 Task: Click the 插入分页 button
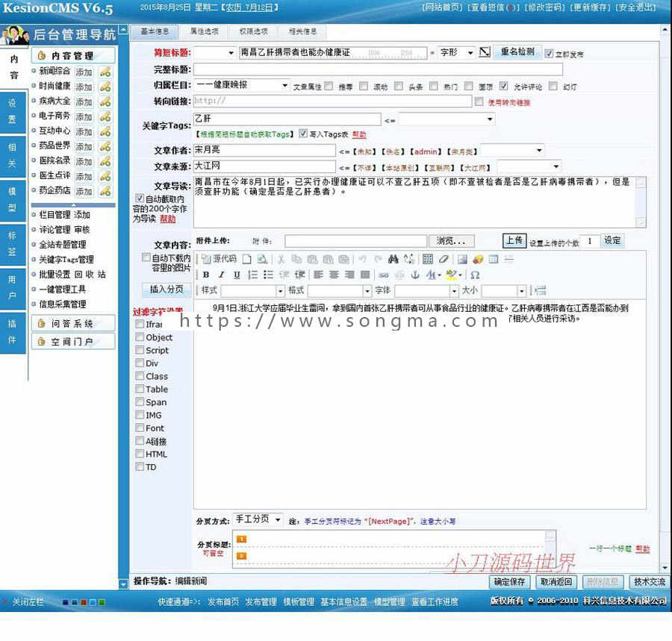click(167, 290)
